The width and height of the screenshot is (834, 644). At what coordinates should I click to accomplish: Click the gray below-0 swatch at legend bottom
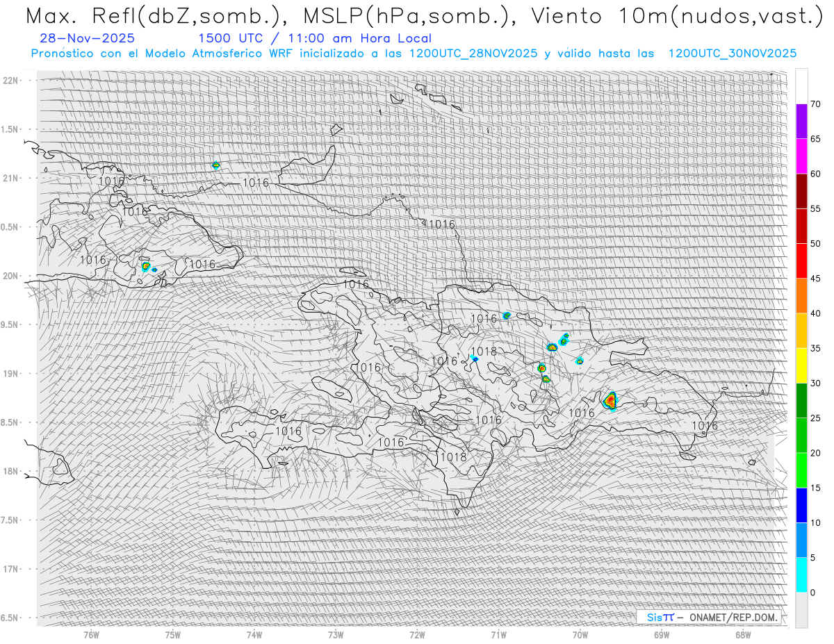click(x=801, y=610)
